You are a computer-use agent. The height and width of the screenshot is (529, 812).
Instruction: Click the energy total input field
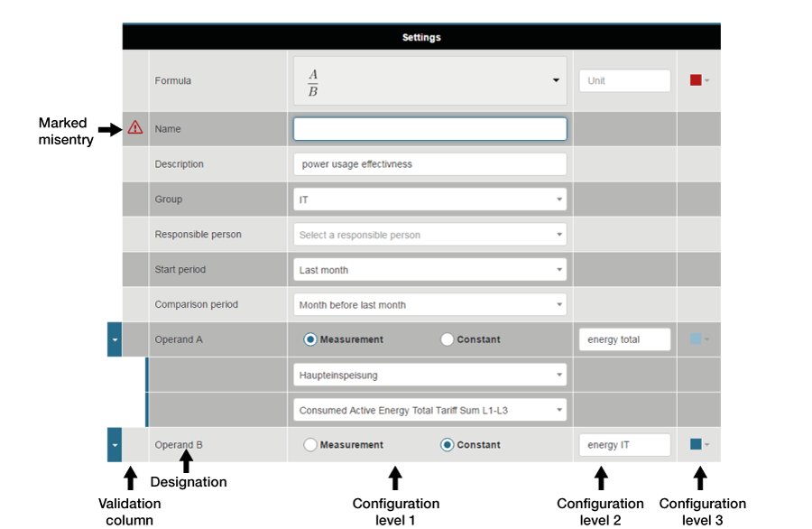pyautogui.click(x=624, y=339)
